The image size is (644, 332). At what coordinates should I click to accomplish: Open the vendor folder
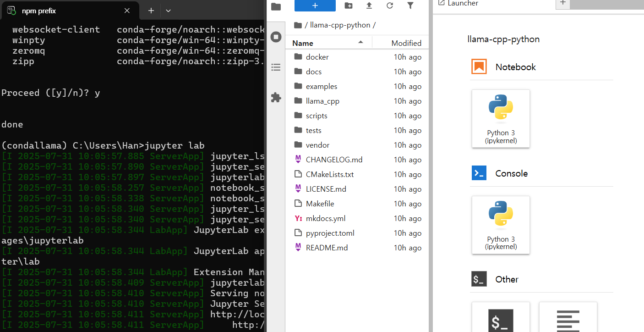[x=357, y=145]
